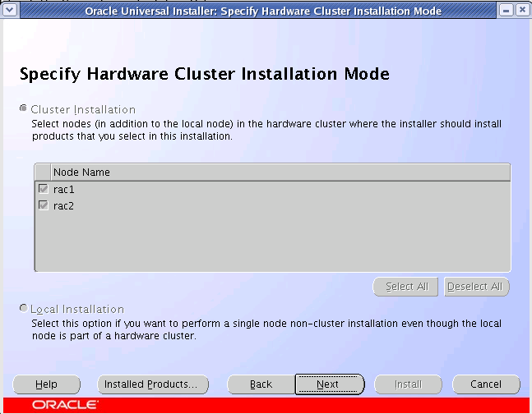
Task: Click the Oracle logo in footer
Action: click(x=65, y=404)
